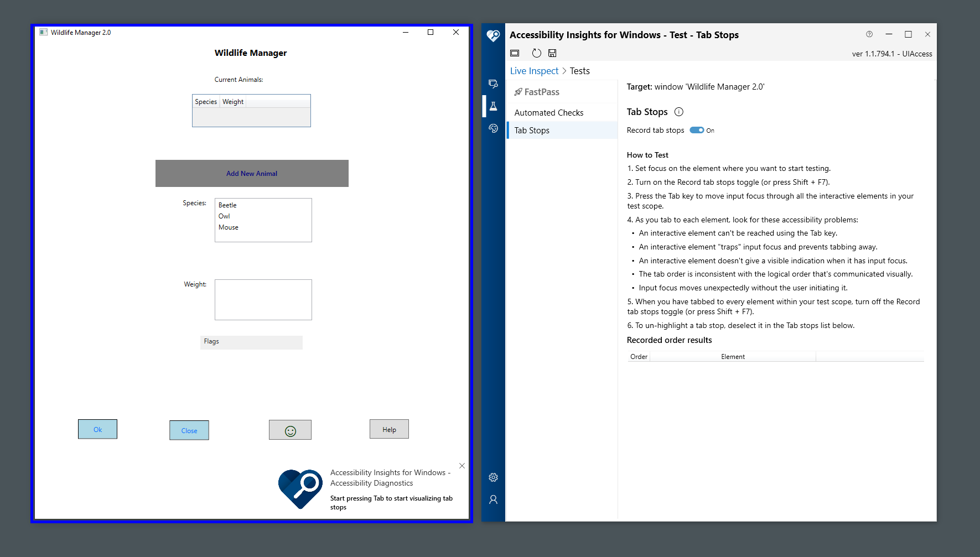980x557 pixels.
Task: Select Owl in the Species list
Action: coord(263,216)
